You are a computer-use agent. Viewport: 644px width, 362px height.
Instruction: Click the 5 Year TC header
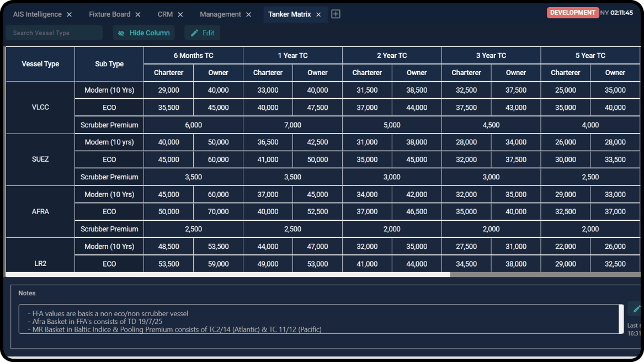tap(590, 56)
